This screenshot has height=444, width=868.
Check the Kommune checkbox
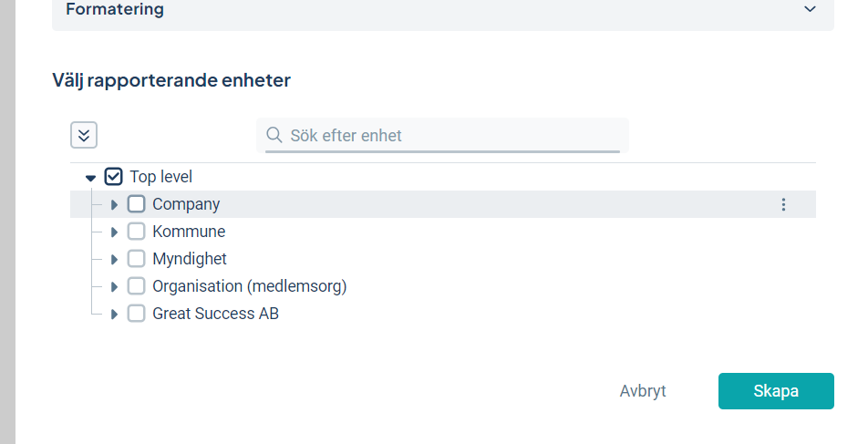(x=136, y=231)
